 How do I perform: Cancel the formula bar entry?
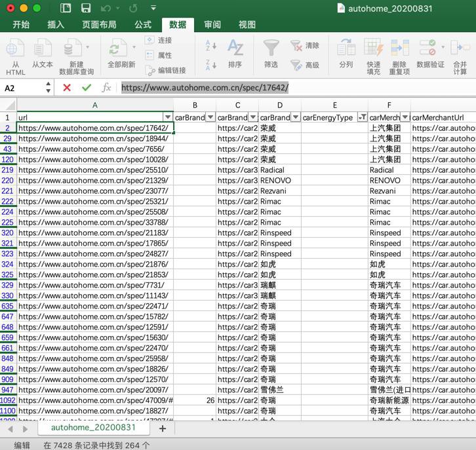pyautogui.click(x=67, y=88)
